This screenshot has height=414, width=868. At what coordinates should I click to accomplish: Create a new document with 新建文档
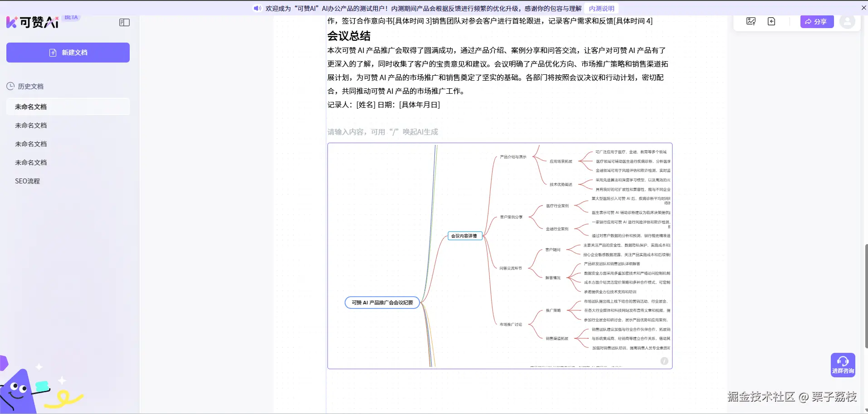pos(68,53)
